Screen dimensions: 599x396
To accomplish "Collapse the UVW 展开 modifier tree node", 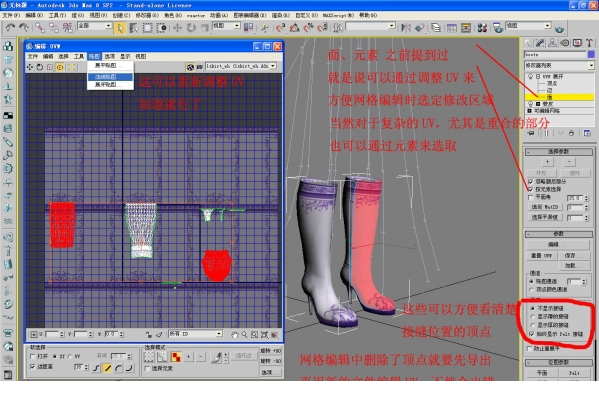I will tap(537, 77).
